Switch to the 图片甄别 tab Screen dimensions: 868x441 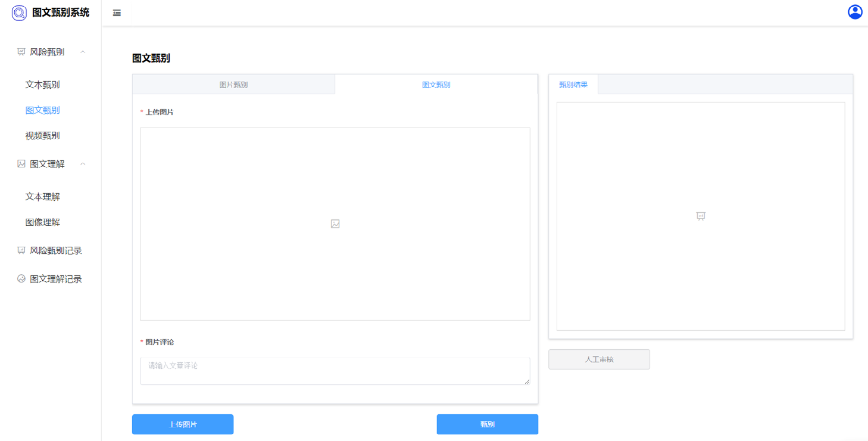[x=233, y=85]
